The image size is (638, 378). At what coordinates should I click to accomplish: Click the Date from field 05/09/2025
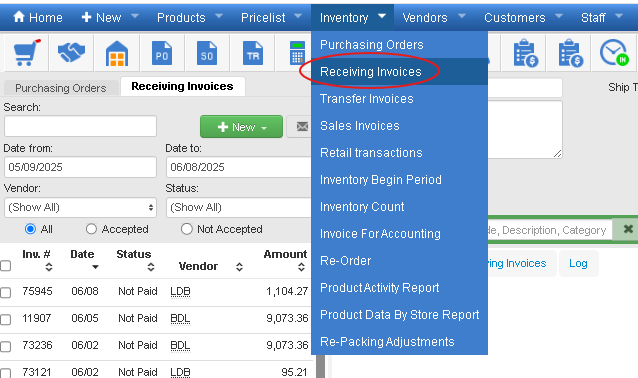(x=80, y=167)
